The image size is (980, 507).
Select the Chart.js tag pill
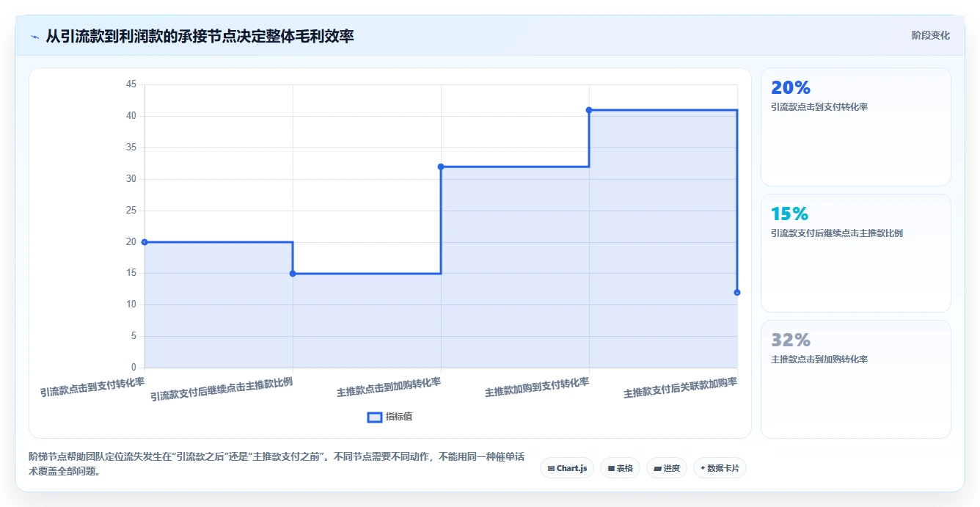pyautogui.click(x=567, y=468)
